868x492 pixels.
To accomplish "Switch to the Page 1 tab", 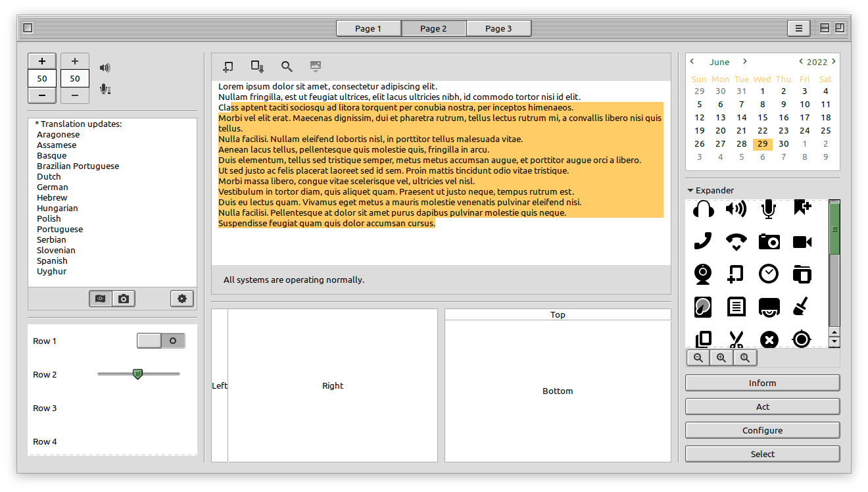I will click(368, 28).
